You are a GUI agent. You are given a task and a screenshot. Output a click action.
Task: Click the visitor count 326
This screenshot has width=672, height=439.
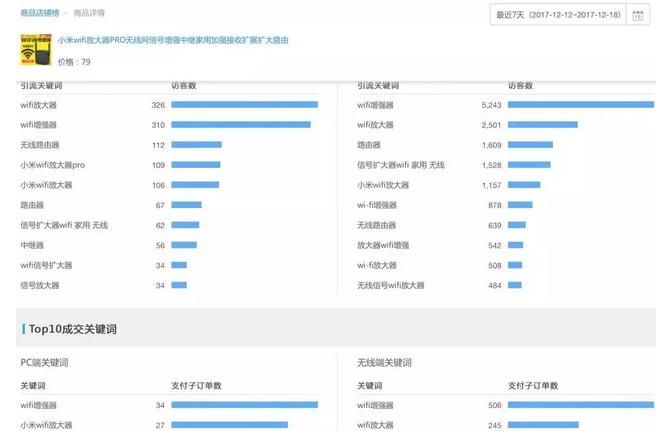point(158,105)
